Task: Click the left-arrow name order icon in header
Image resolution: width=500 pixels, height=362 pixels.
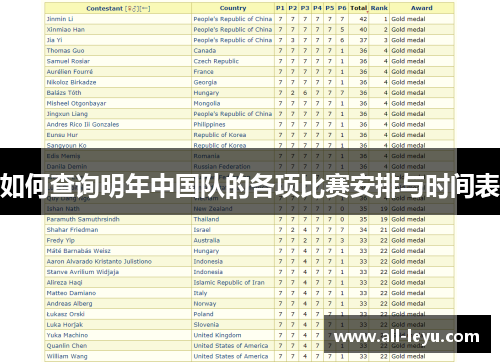Action: point(145,9)
